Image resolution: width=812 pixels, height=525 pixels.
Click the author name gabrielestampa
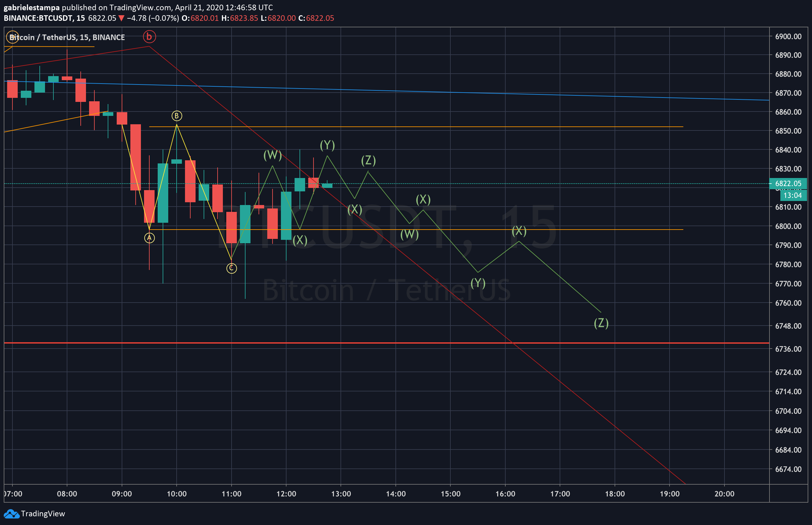[32, 7]
